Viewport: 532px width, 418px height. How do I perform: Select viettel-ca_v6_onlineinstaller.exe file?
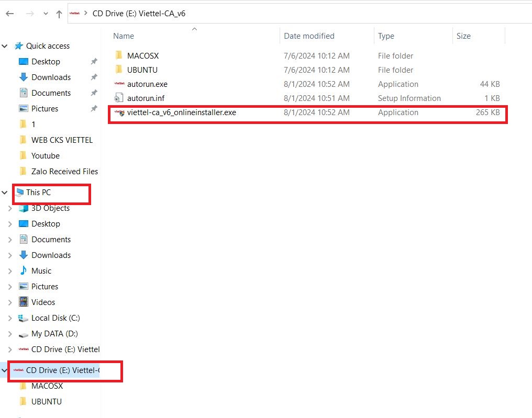tap(181, 112)
